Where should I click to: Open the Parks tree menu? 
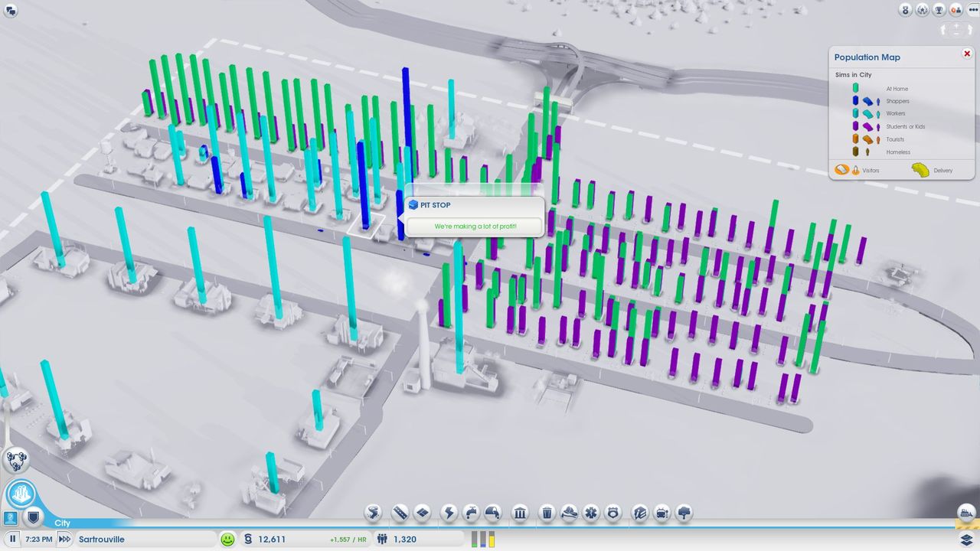tap(684, 513)
